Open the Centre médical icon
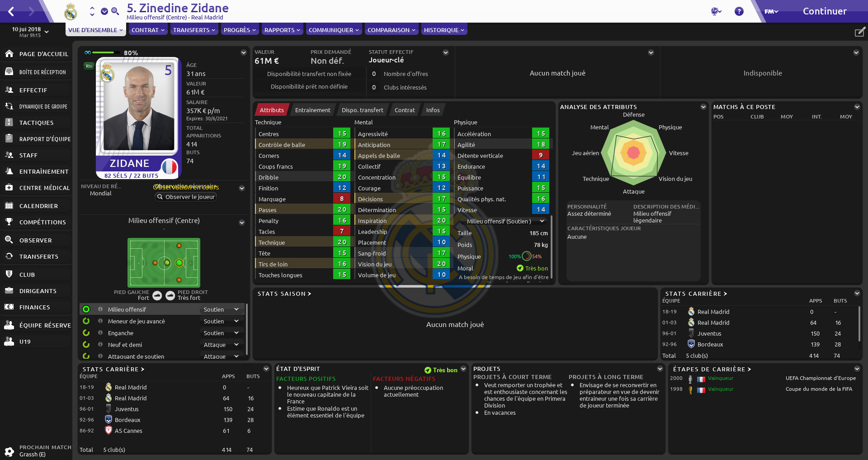Screen dimensions: 868x460 [x=9, y=187]
